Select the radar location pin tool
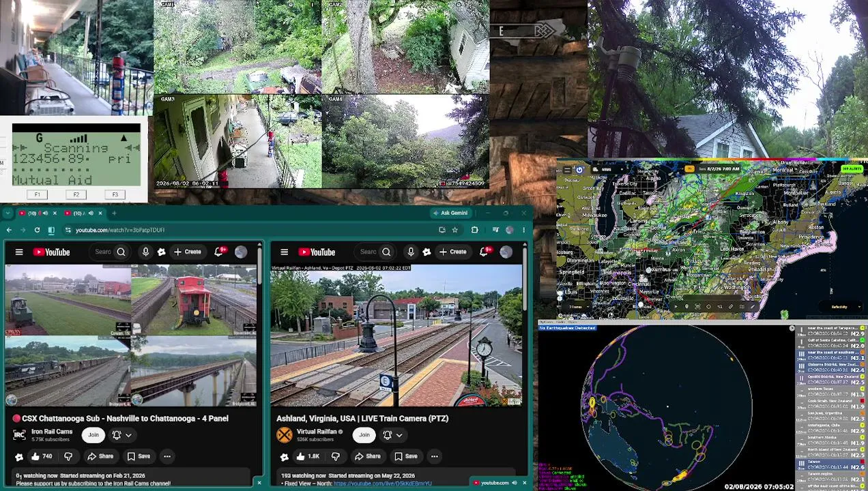 click(x=686, y=307)
